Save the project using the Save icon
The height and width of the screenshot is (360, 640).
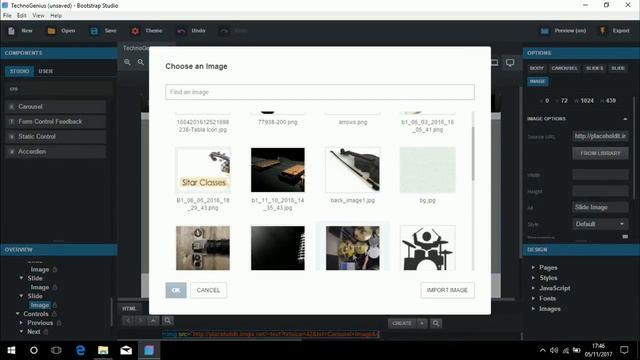(94, 31)
